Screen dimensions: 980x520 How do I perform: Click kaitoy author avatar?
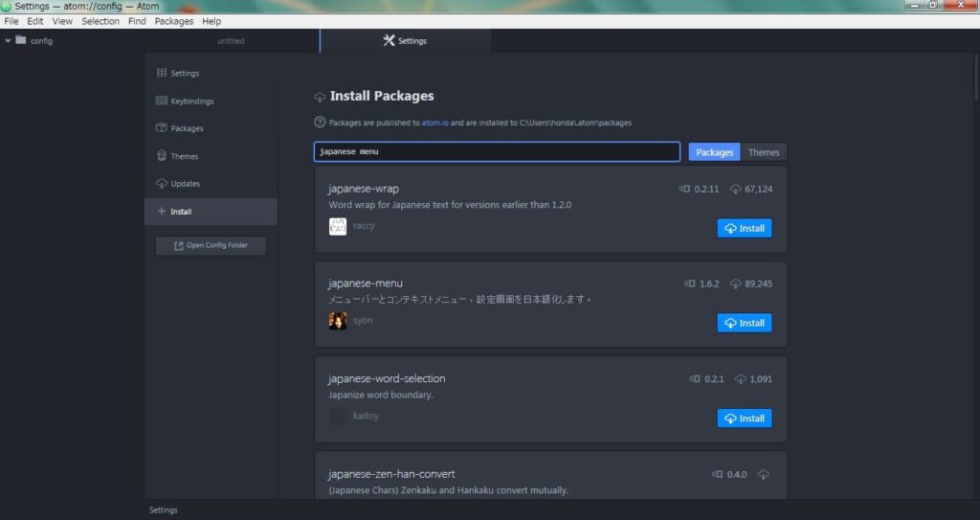pyautogui.click(x=338, y=417)
